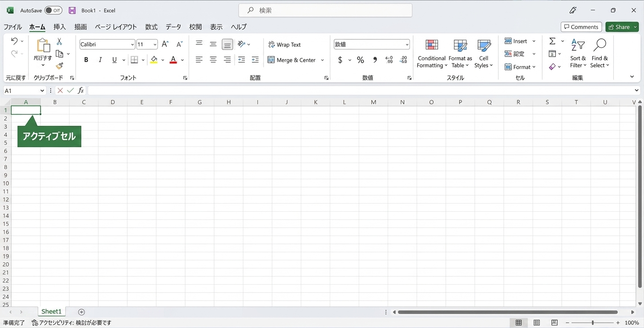This screenshot has width=644, height=328.
Task: Switch to Normal view in status bar
Action: 518,323
